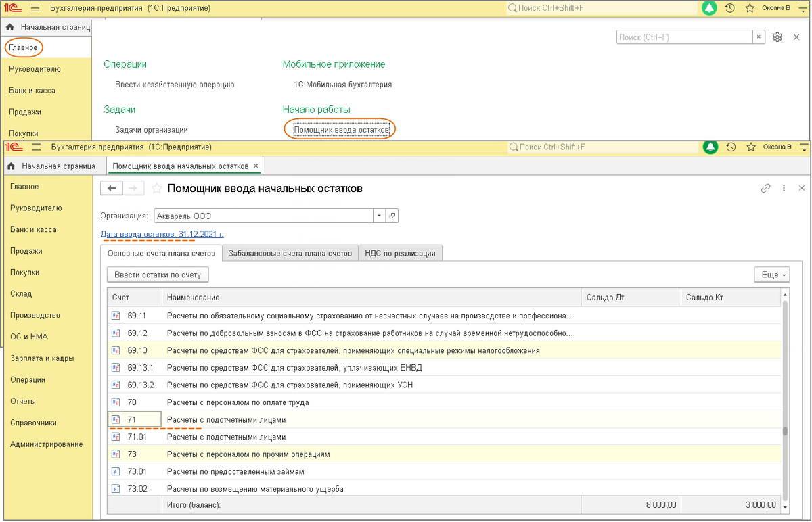Select Главное in the background window sidebar
The height and width of the screenshot is (522, 812).
pos(23,48)
